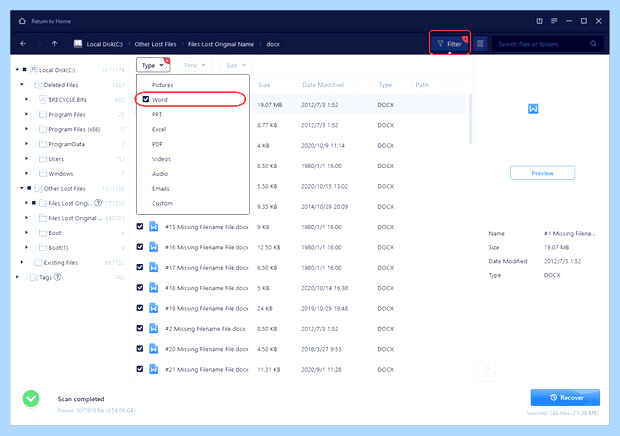Check the Excel filter checkbox

point(146,129)
